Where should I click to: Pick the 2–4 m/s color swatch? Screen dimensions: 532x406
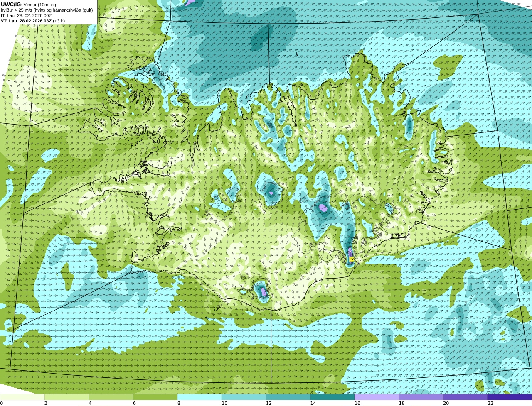(66, 397)
